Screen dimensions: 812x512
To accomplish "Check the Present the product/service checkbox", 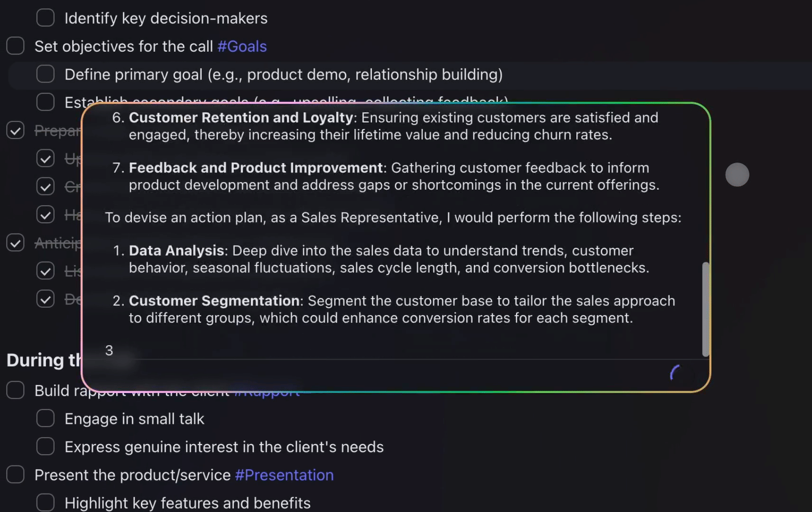I will pyautogui.click(x=15, y=475).
